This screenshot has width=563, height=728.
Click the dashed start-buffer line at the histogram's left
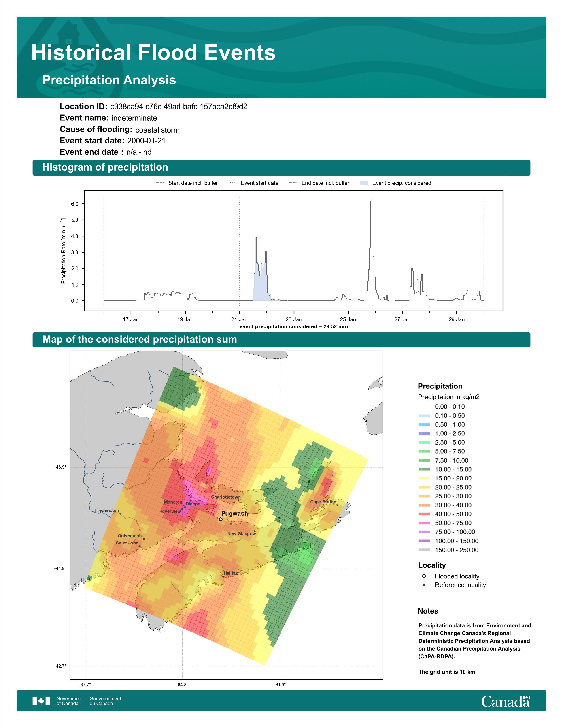click(104, 251)
